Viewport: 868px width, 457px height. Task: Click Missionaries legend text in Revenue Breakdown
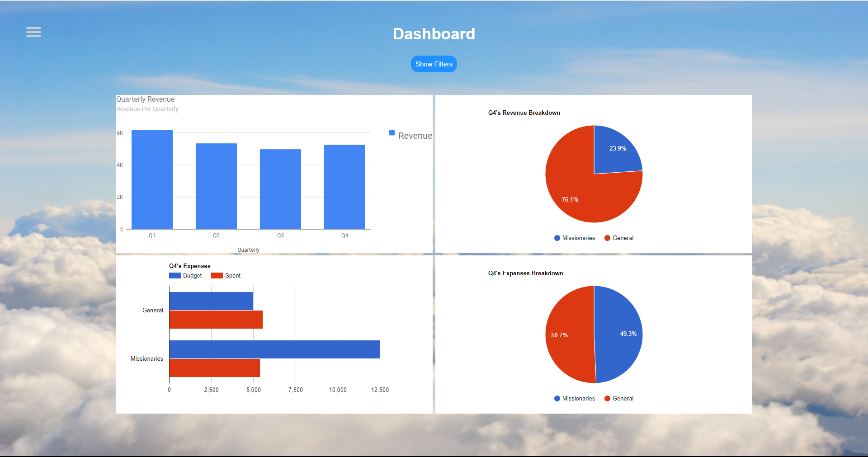[578, 238]
